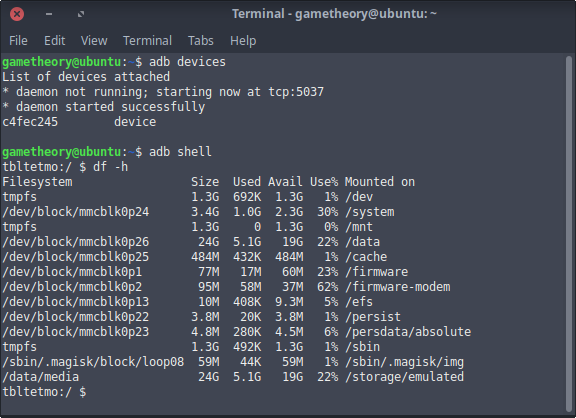This screenshot has height=418, width=576.
Task: Open the View menu
Action: pos(94,40)
